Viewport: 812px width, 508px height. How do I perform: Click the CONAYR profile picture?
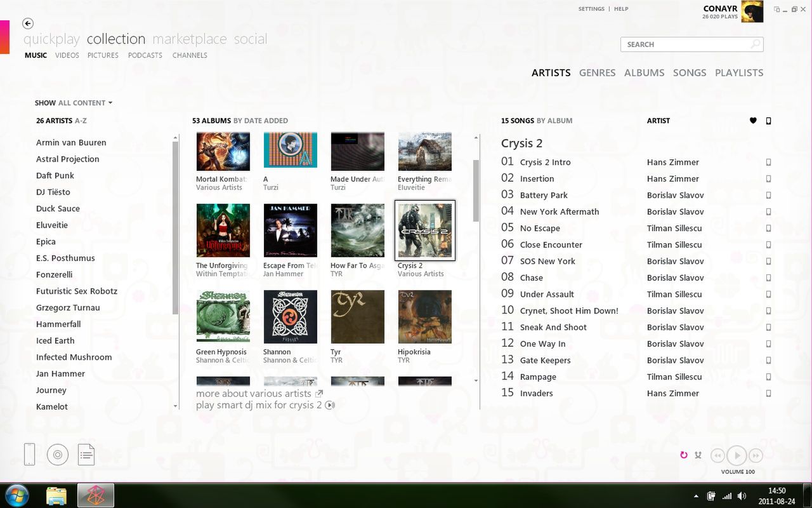click(x=752, y=11)
